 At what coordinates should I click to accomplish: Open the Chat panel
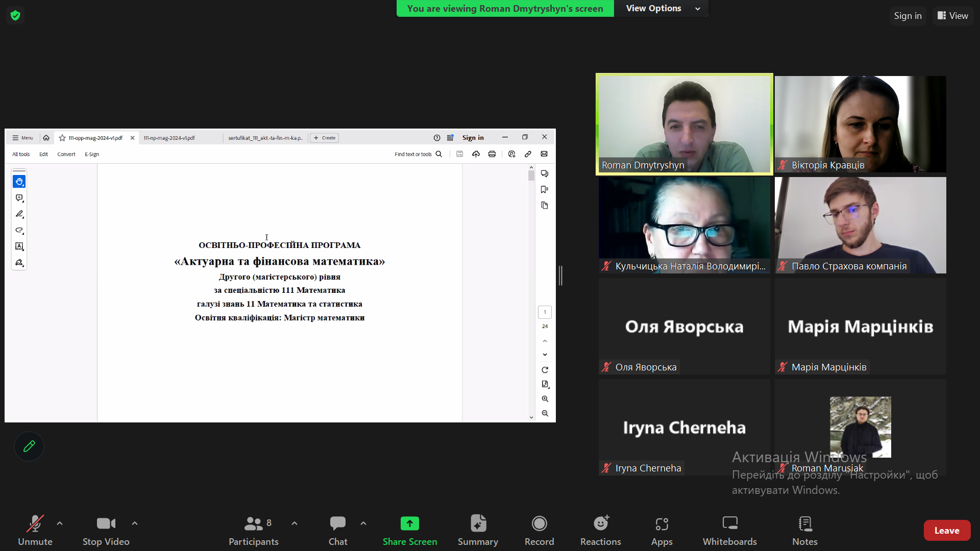[x=337, y=530]
